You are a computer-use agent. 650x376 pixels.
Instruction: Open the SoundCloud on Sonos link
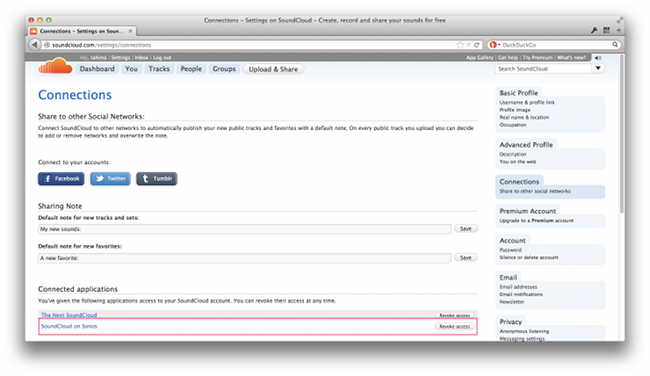pyautogui.click(x=69, y=326)
